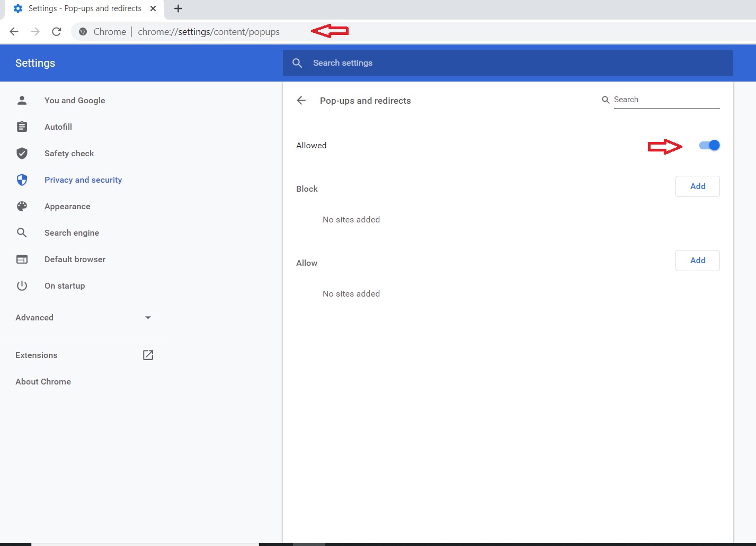Screen dimensions: 756x546
Task: Click the Appearance palette icon
Action: tap(22, 207)
